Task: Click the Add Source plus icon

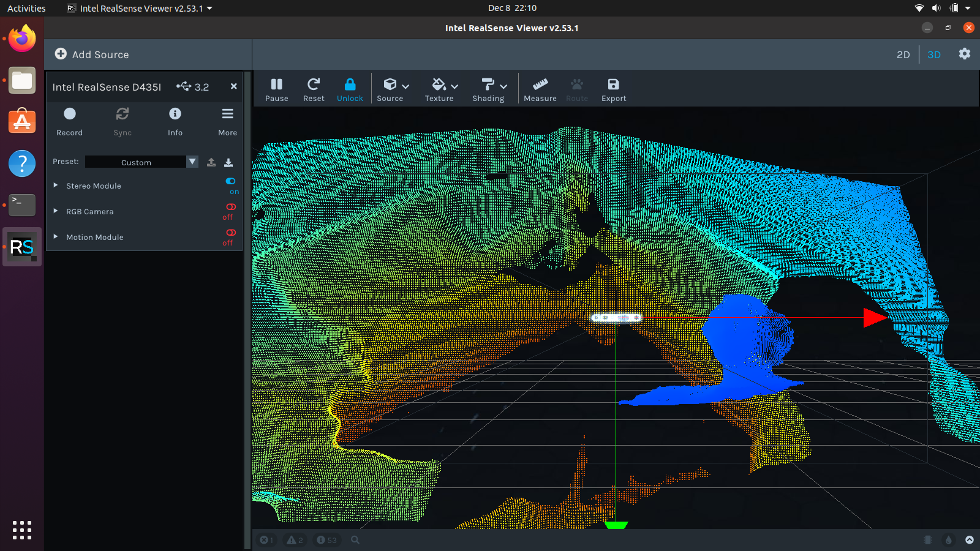Action: pos(61,54)
